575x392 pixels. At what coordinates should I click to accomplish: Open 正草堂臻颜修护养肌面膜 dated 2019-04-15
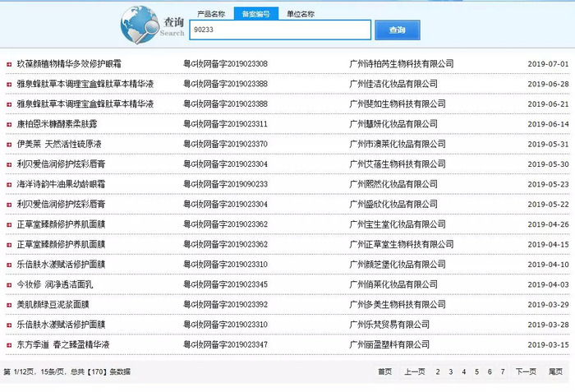tap(61, 244)
